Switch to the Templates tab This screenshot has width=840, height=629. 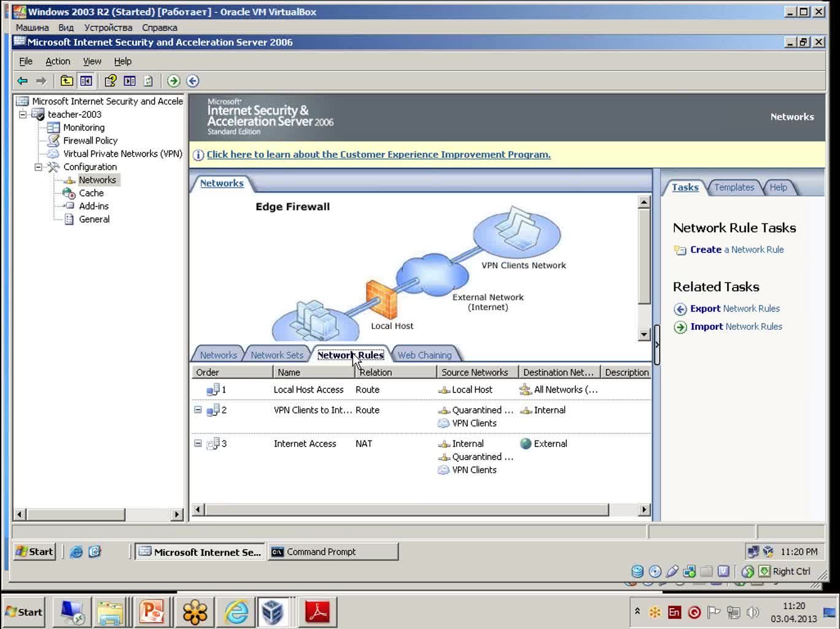[x=734, y=187]
